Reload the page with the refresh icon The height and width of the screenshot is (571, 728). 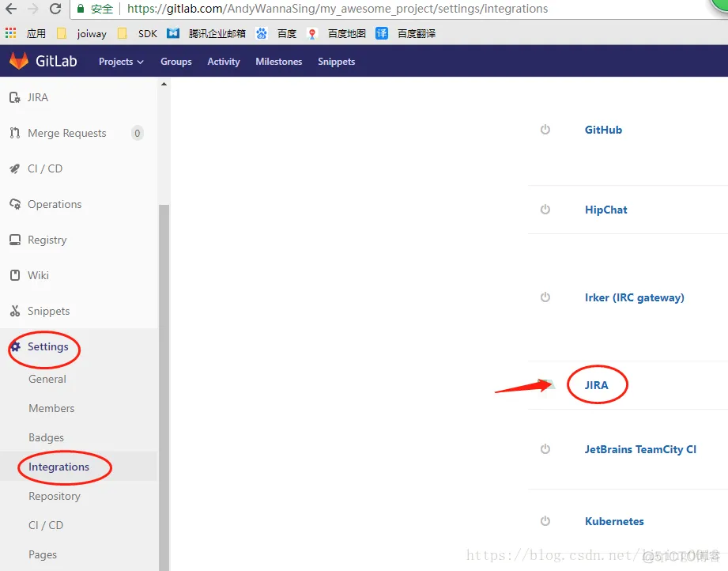pyautogui.click(x=55, y=9)
